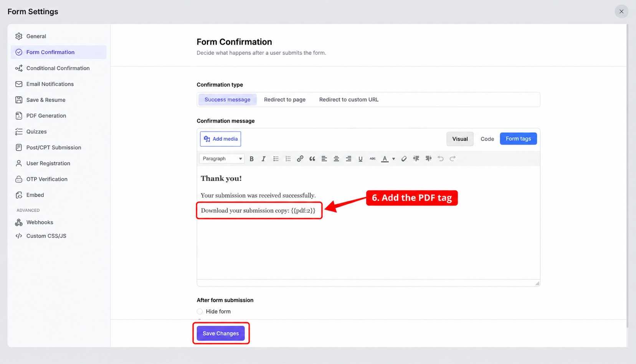Insert a numbered list
This screenshot has height=364, width=636.
[288, 159]
